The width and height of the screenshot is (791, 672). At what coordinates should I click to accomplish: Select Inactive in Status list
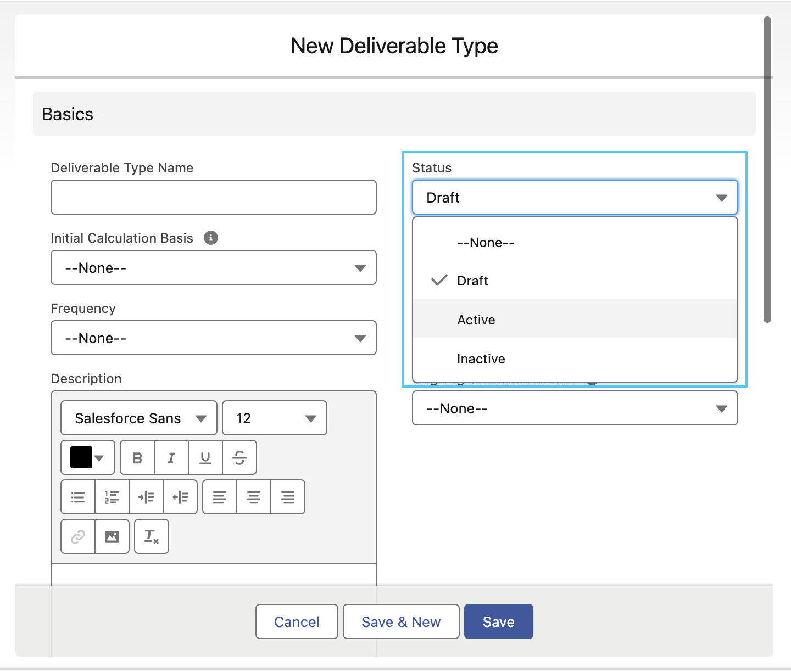click(x=575, y=358)
